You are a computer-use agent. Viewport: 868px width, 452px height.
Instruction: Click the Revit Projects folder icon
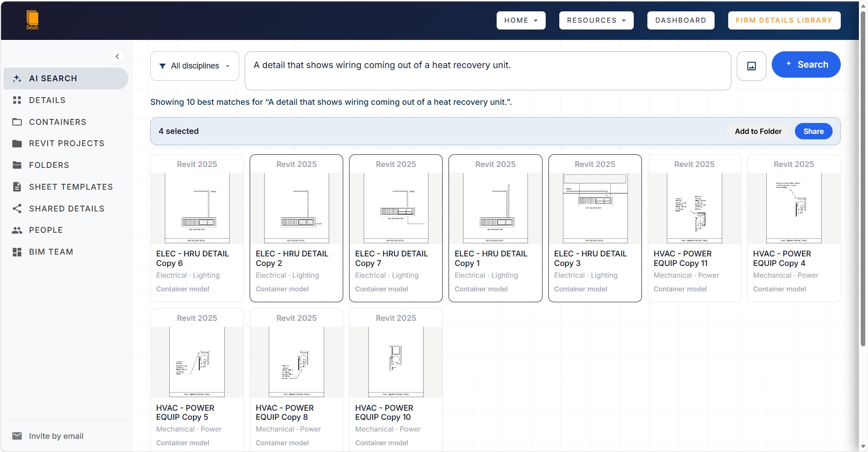point(17,143)
